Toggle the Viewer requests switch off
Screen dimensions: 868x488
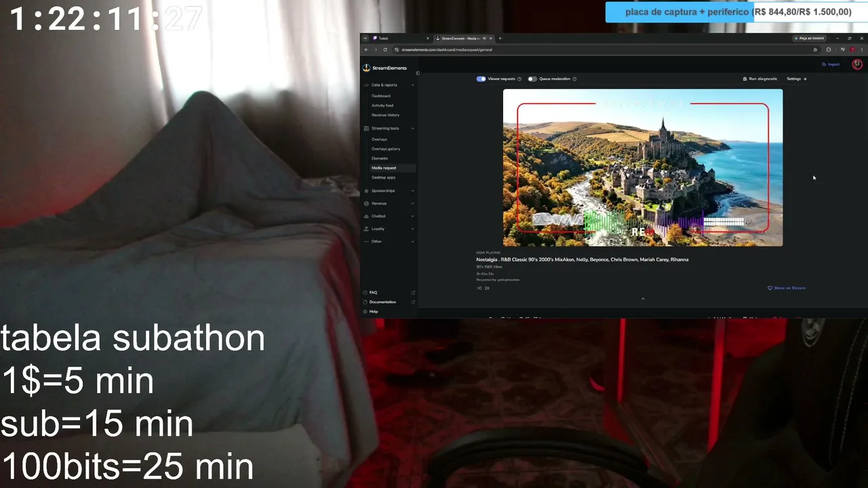(481, 79)
